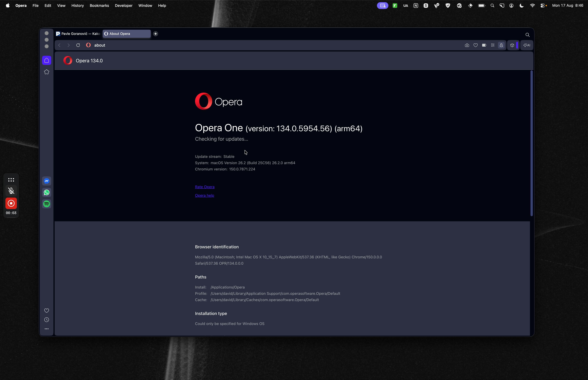
Task: Open the Spotify player in the sidebar
Action: [47, 204]
